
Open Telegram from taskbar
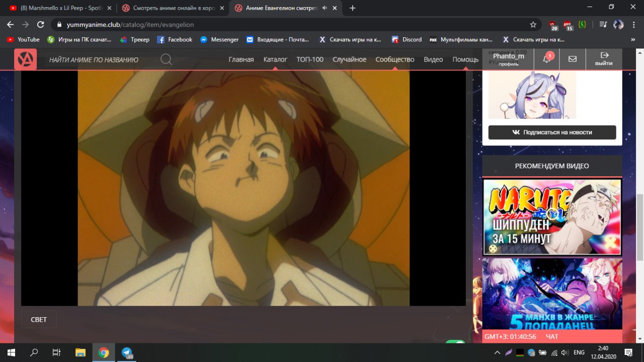[127, 352]
